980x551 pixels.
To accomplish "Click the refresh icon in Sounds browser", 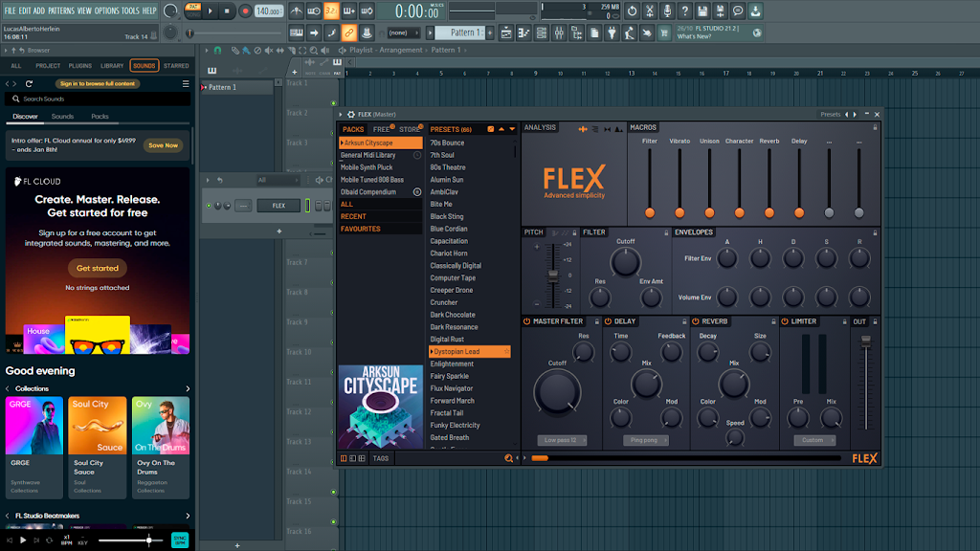I will (29, 83).
